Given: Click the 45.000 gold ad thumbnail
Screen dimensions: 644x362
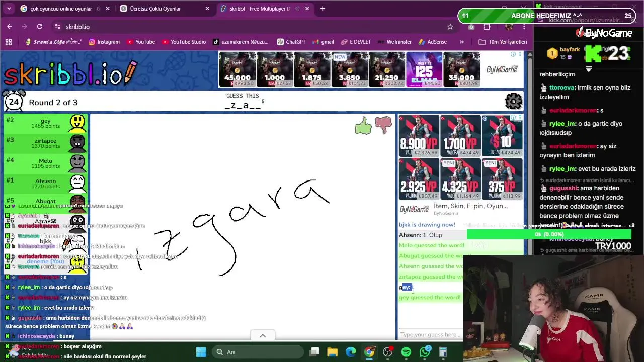Looking at the screenshot, I should pyautogui.click(x=237, y=69).
